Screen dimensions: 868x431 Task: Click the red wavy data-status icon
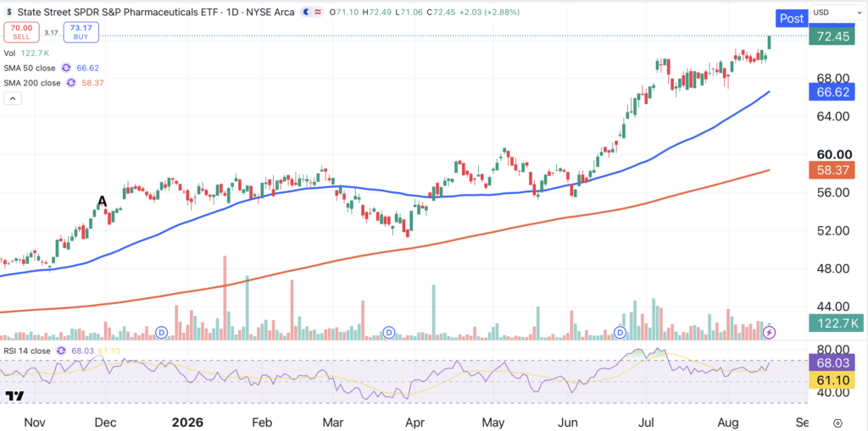[318, 12]
